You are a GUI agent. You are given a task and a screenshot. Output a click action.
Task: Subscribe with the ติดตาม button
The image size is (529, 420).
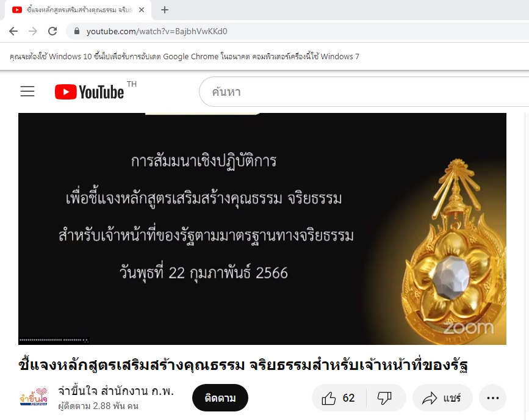[x=220, y=398]
